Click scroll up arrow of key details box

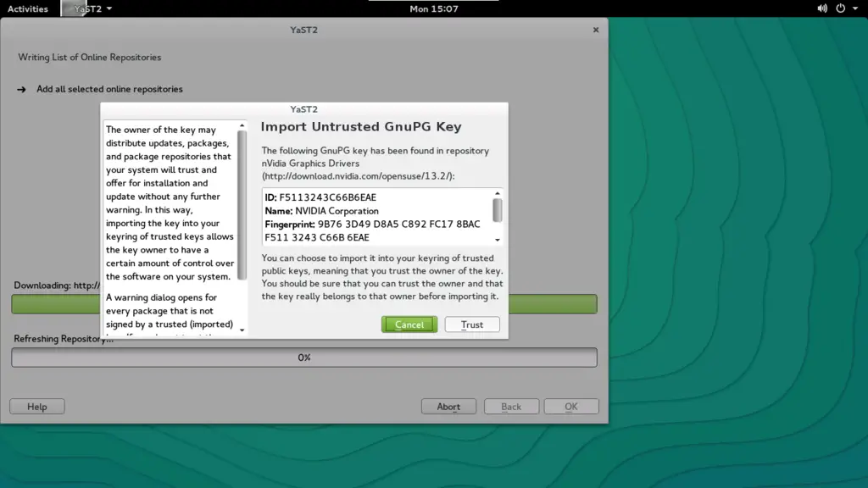pyautogui.click(x=497, y=193)
